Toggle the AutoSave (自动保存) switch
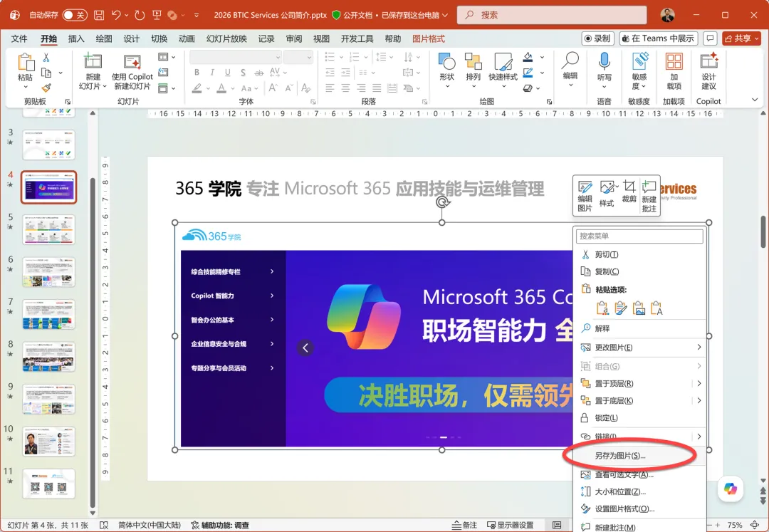The width and height of the screenshot is (769, 532). [x=75, y=15]
